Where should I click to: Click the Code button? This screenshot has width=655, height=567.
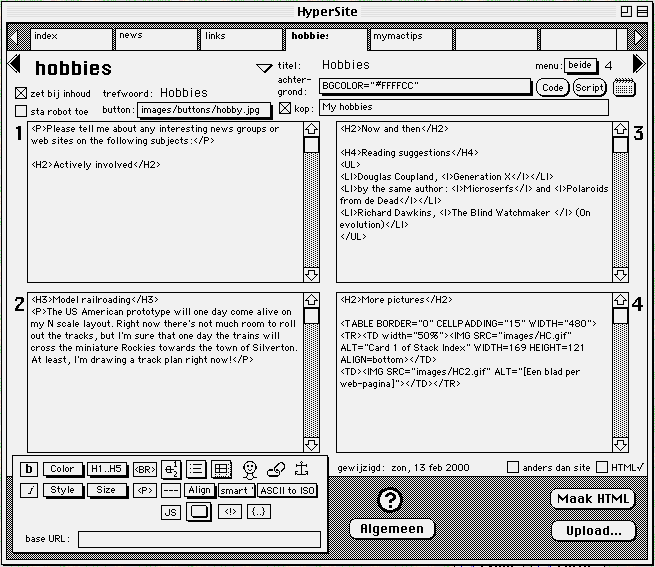point(552,87)
